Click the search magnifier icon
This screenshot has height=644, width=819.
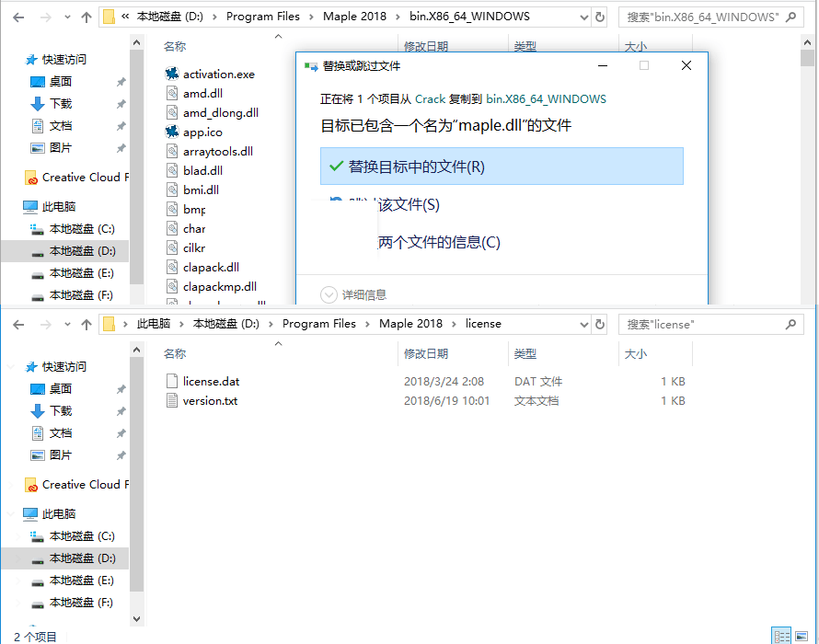(x=790, y=17)
